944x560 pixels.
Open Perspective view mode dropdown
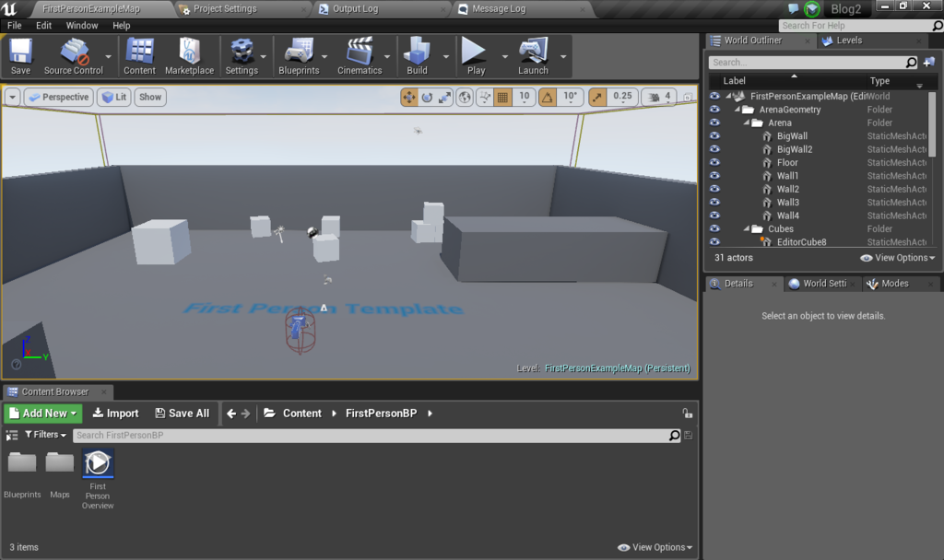(59, 97)
